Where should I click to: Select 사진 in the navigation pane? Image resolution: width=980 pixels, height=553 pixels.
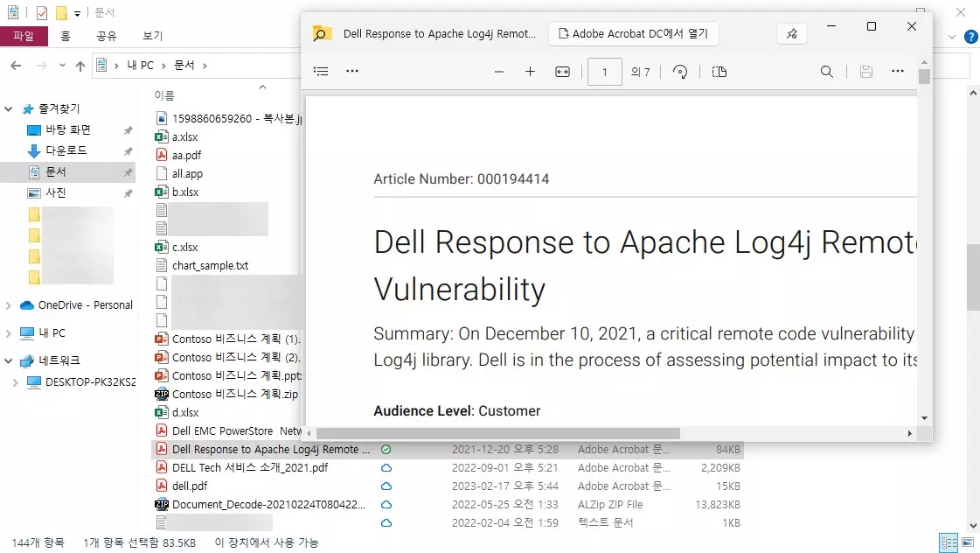coord(56,192)
